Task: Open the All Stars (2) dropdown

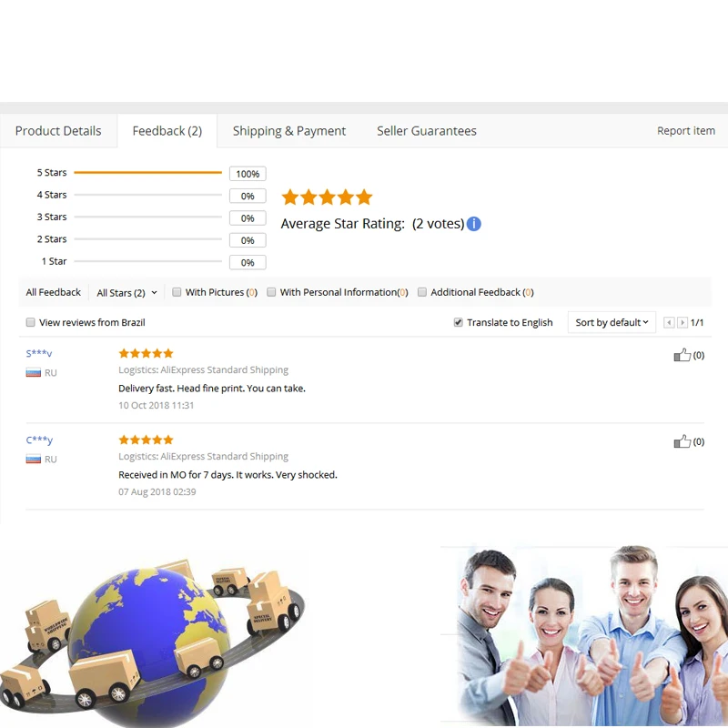Action: point(126,293)
